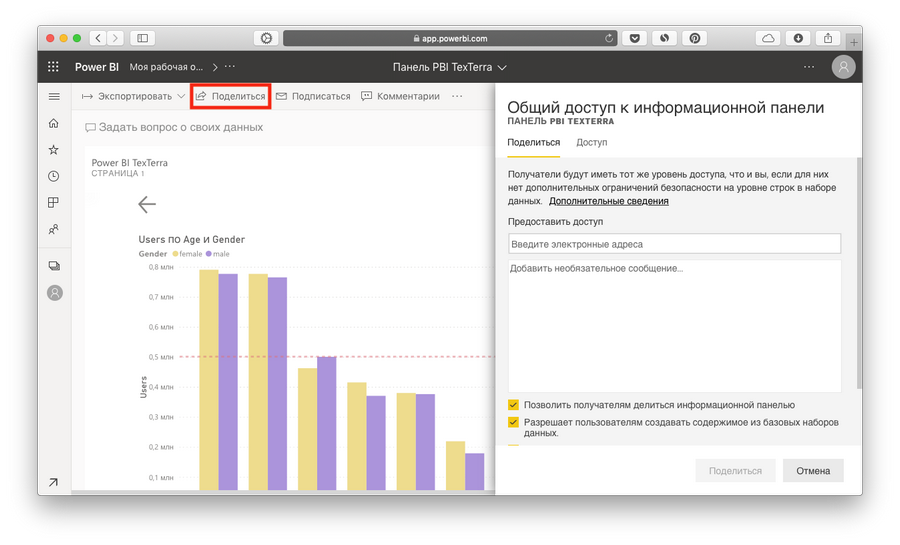Open Safari downloads button

coord(798,38)
